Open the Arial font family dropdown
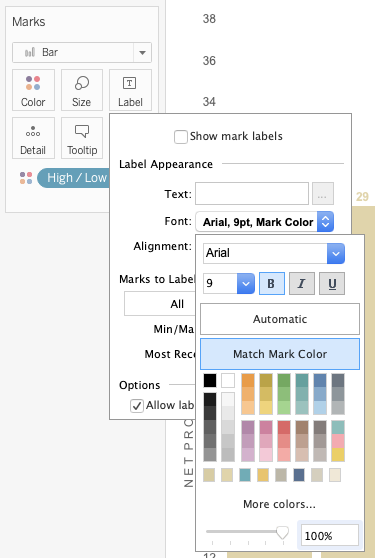This screenshot has height=558, width=375. pos(274,253)
